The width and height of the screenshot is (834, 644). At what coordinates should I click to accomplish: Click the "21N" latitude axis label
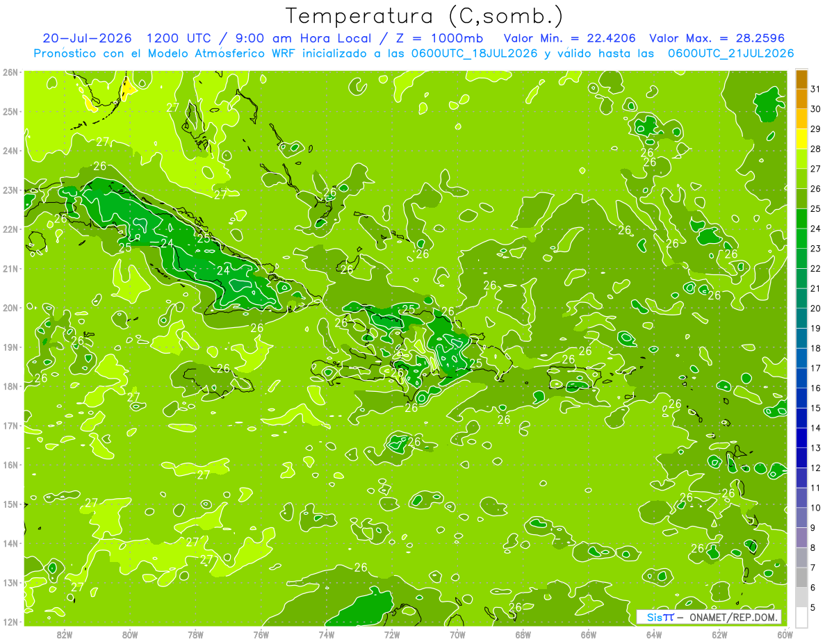(10, 268)
